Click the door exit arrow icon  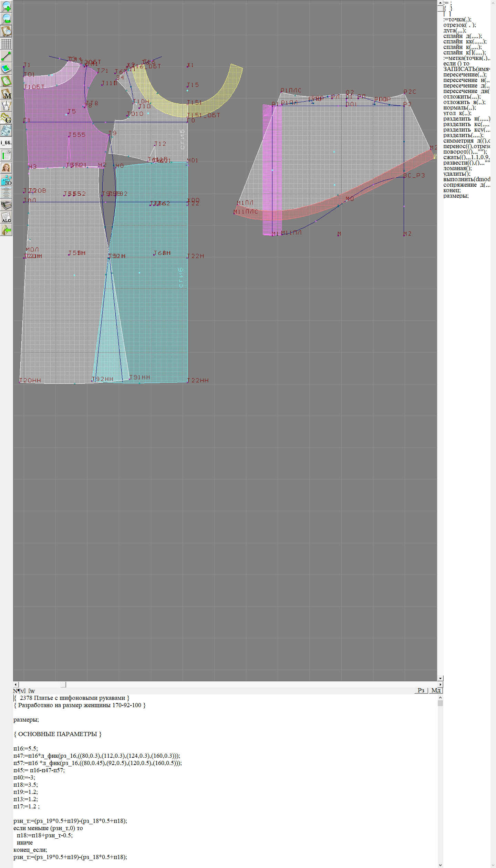click(x=6, y=230)
